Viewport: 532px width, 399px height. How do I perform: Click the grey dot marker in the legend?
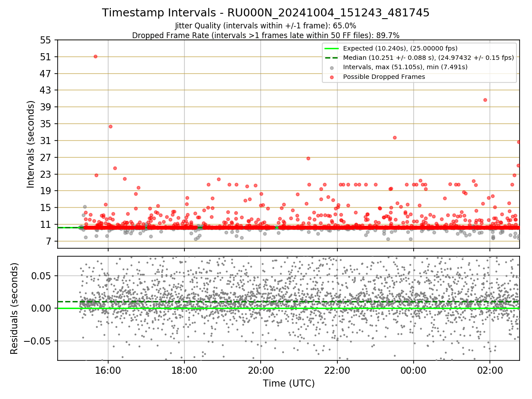click(332, 67)
